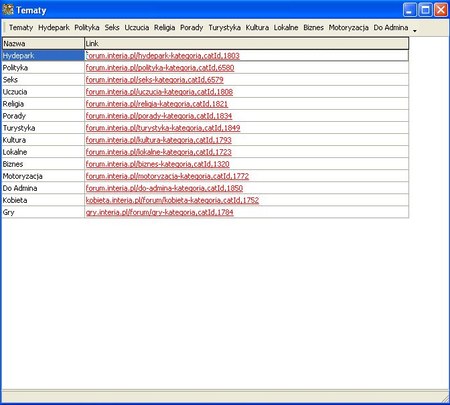
Task: Open the seks-kategoria catId 6579 link
Action: coord(155,80)
